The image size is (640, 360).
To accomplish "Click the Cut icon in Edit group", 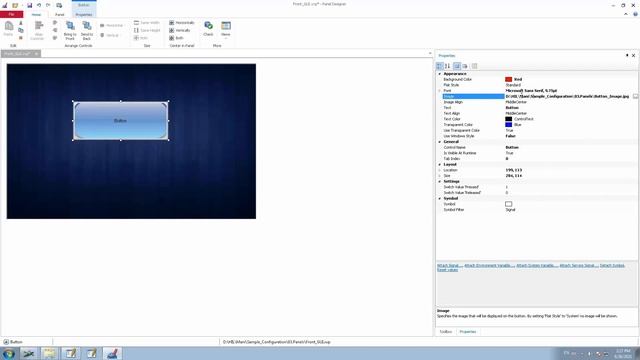I will click(x=21, y=23).
